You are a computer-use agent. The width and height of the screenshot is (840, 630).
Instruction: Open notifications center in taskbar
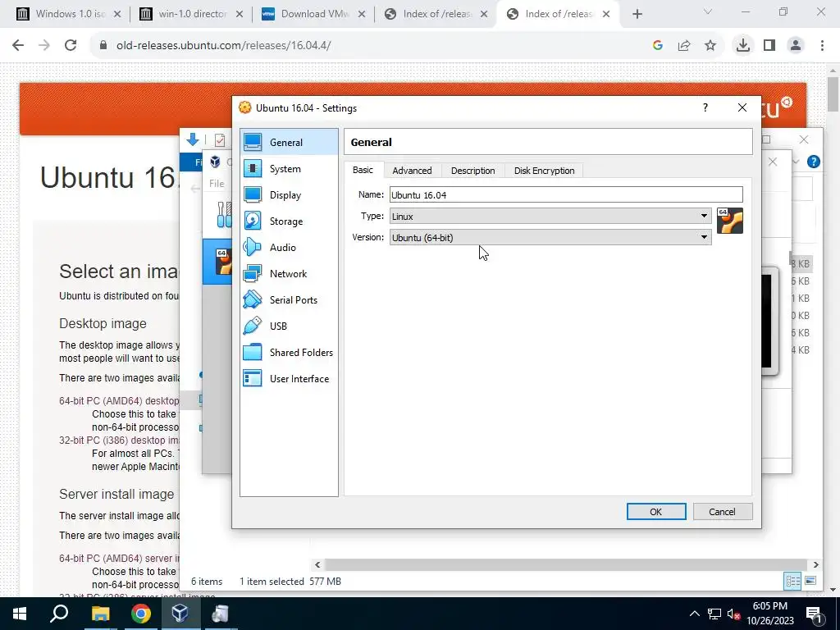coord(815,614)
